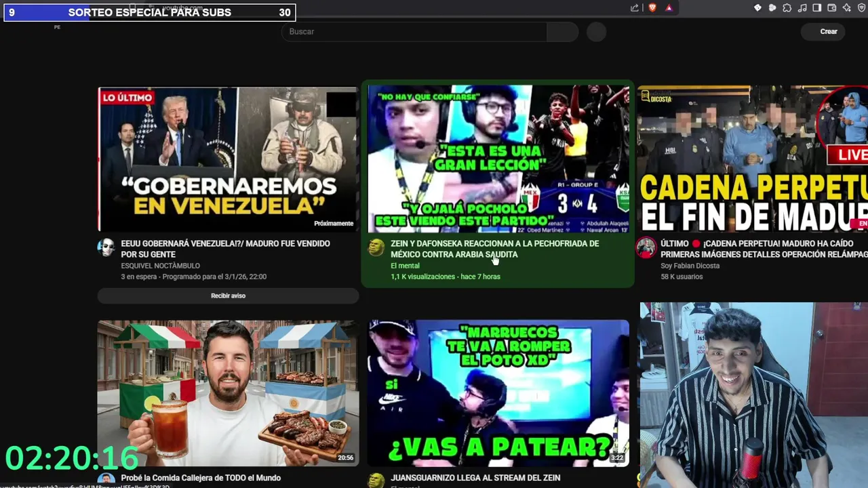Open the Probé la Comida Callejera video title
The width and height of the screenshot is (868, 488).
pos(201,478)
